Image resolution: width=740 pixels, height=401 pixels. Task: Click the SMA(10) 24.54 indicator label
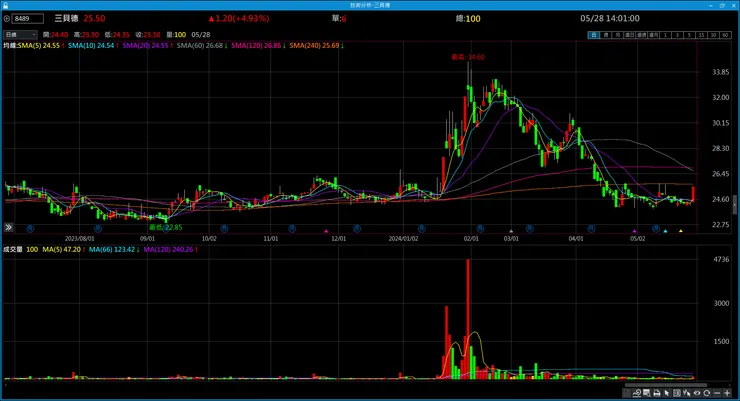(x=92, y=46)
